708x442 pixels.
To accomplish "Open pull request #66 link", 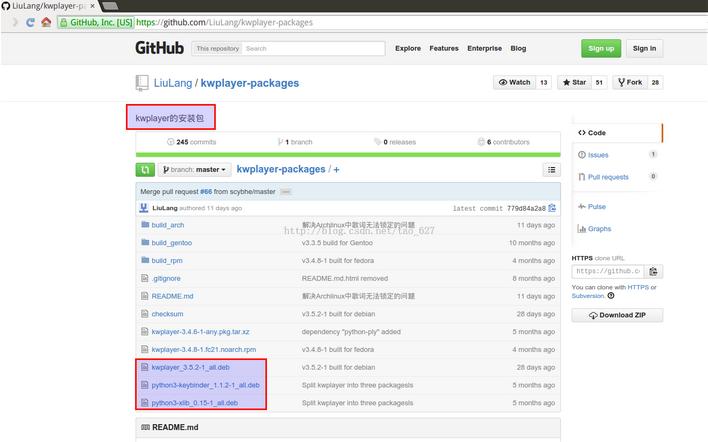I will tap(206, 191).
